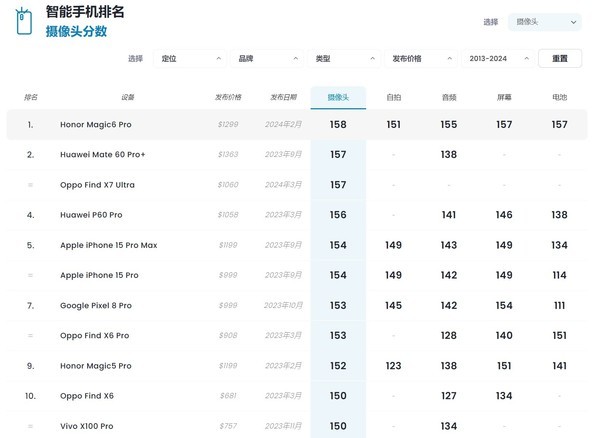Open the Huawei P60 Pro device link
The height and width of the screenshot is (438, 600).
[x=91, y=215]
